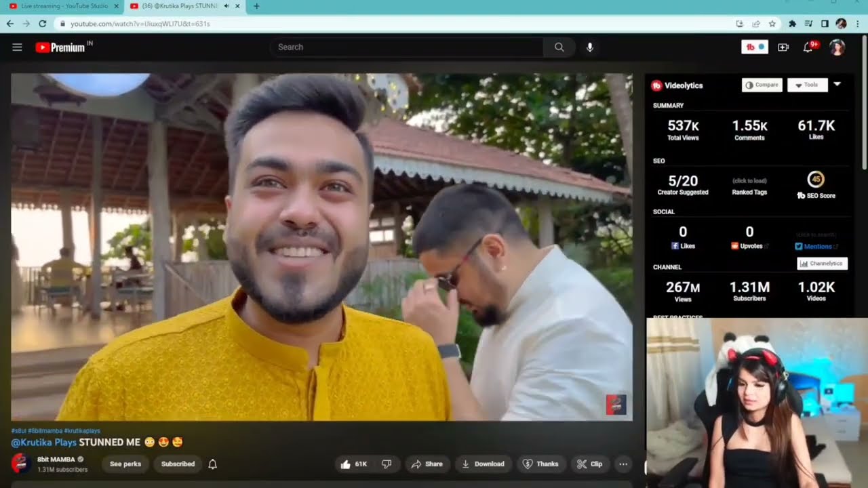This screenshot has height=488, width=868.
Task: Like the video with thumbs-up 61K
Action: pyautogui.click(x=355, y=464)
